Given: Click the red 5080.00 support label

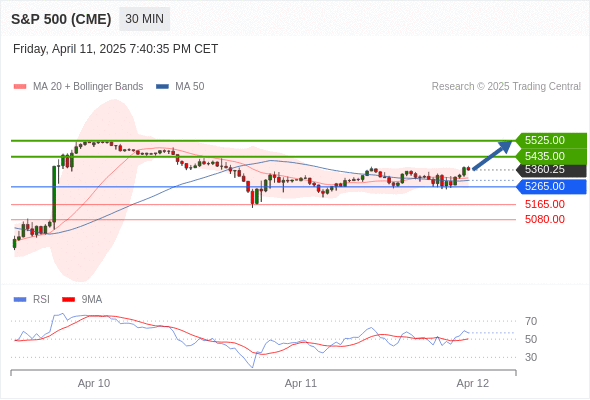Looking at the screenshot, I should coord(545,219).
